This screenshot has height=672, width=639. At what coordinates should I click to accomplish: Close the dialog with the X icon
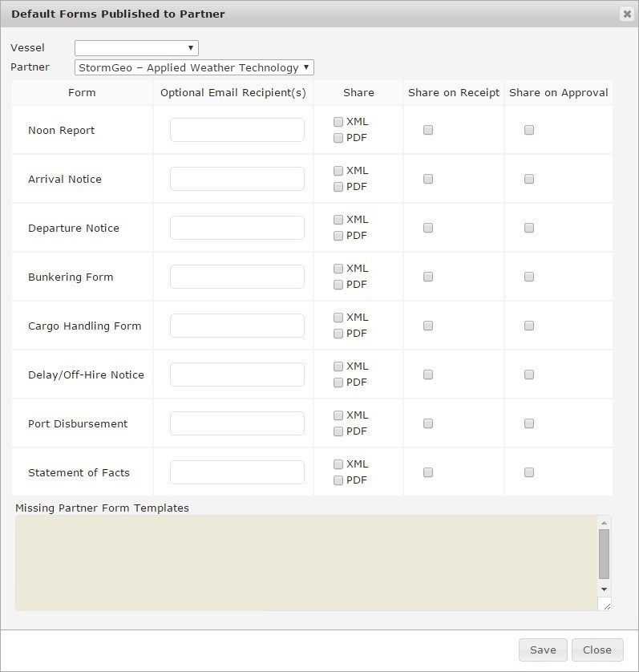pos(626,14)
